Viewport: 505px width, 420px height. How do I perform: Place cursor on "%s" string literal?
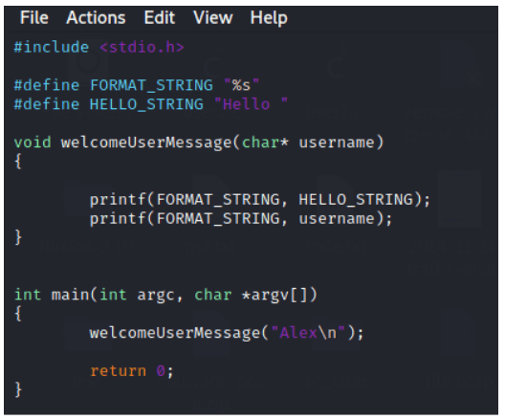pos(242,85)
